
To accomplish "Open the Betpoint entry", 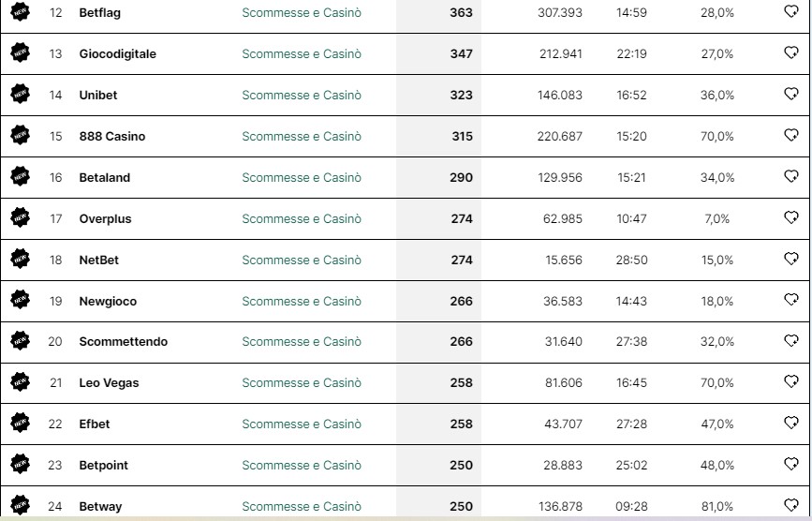I will 104,465.
